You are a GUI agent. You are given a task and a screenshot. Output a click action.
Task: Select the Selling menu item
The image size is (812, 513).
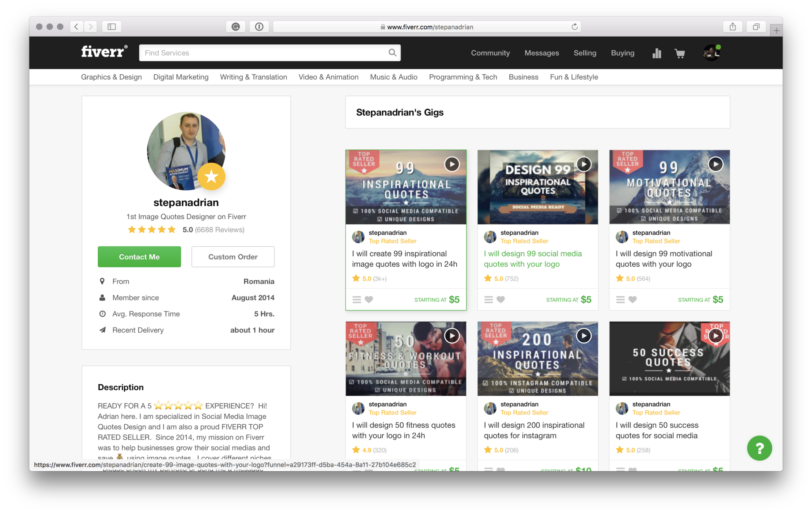(584, 52)
